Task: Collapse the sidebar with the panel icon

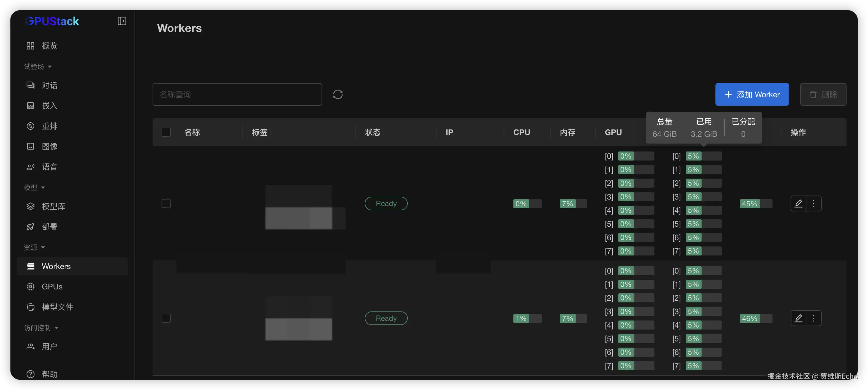Action: click(122, 21)
